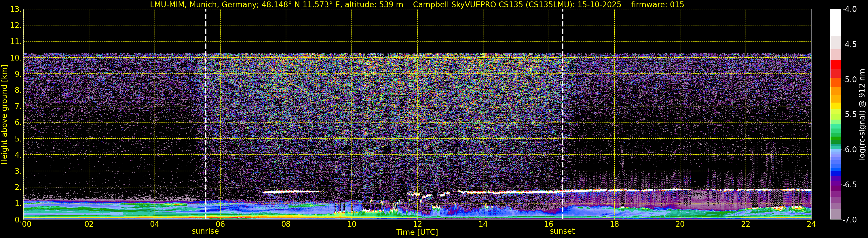Click the "08" time axis tick label
Image resolution: width=868 pixels, height=238 pixels.
pyautogui.click(x=286, y=224)
